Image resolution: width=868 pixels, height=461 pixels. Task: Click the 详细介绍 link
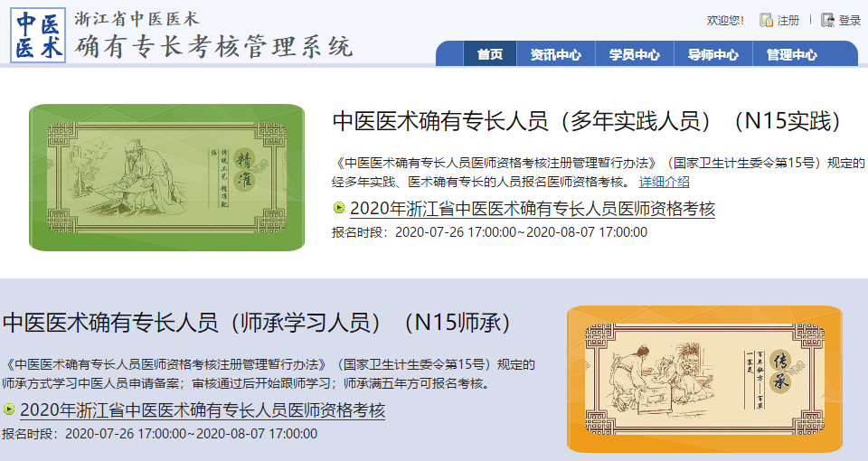coord(665,182)
